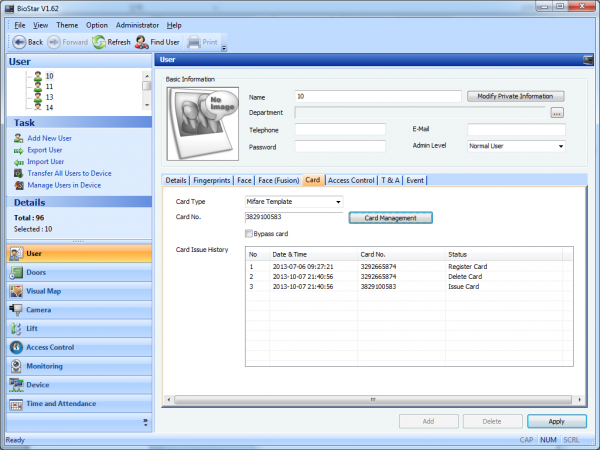Switch to the Fingerprints tab
This screenshot has width=600, height=450.
coord(211,180)
